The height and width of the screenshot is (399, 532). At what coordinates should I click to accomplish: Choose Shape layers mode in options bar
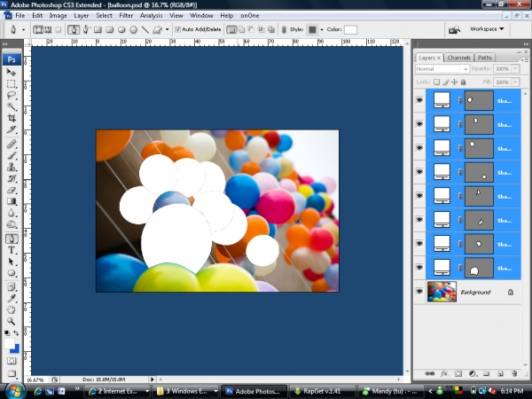click(x=37, y=30)
